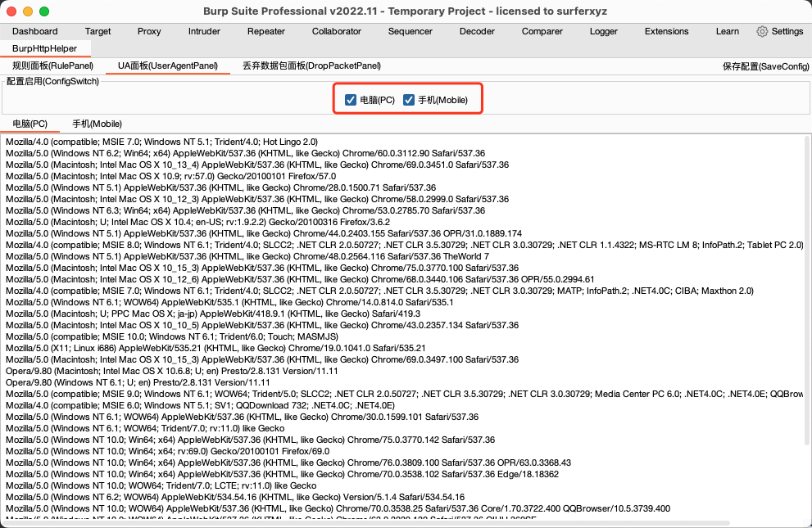Click the vertical scrollbar of the UA list
Image resolution: width=812 pixels, height=528 pixels.
[807, 290]
